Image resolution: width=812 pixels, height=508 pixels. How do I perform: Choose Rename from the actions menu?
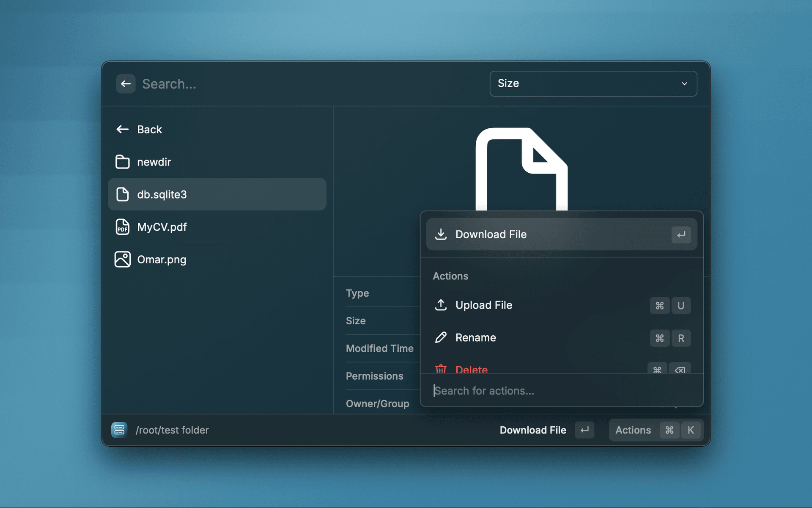(475, 338)
